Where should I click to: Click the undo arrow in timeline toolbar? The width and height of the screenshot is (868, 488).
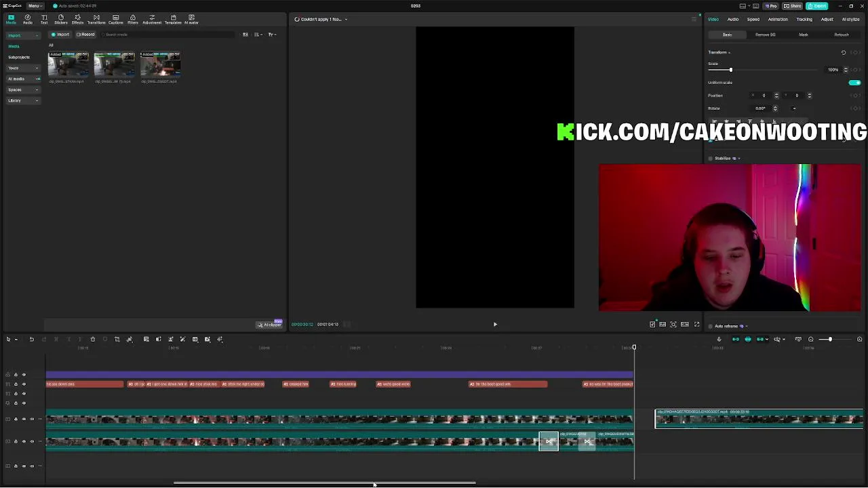click(31, 339)
